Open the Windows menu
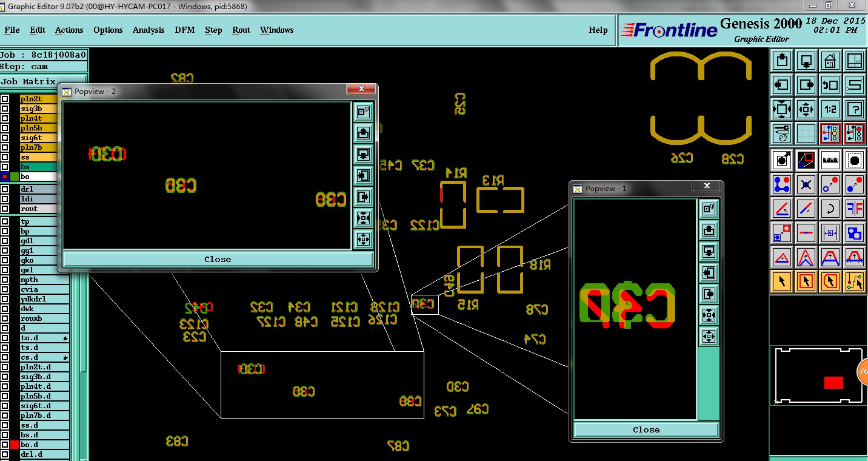The height and width of the screenshot is (461, 868). tap(277, 30)
